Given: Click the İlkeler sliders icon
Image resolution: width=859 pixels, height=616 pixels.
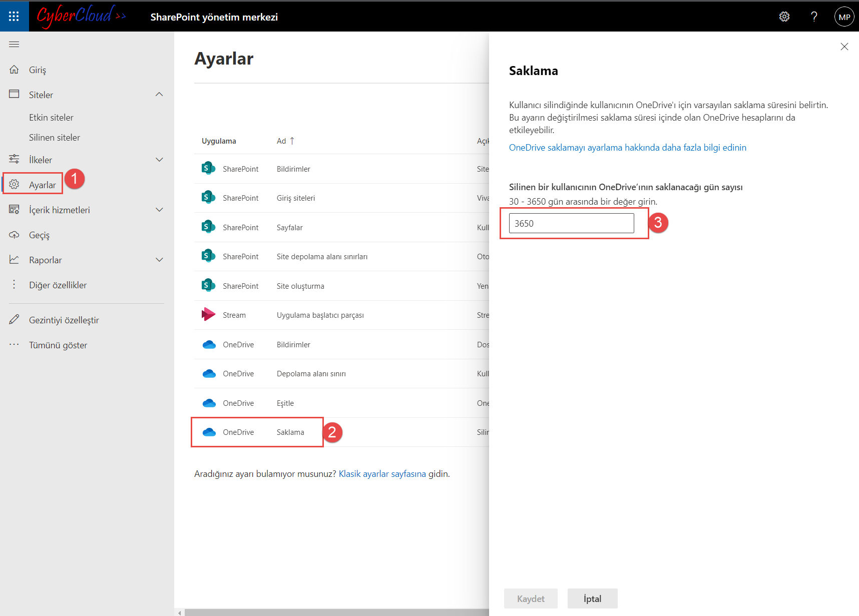Looking at the screenshot, I should (14, 159).
